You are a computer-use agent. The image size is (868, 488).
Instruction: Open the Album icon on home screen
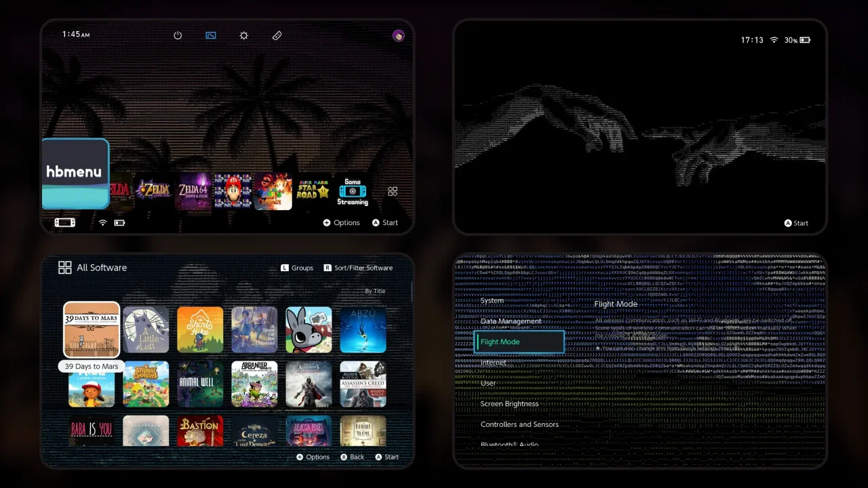pos(211,35)
